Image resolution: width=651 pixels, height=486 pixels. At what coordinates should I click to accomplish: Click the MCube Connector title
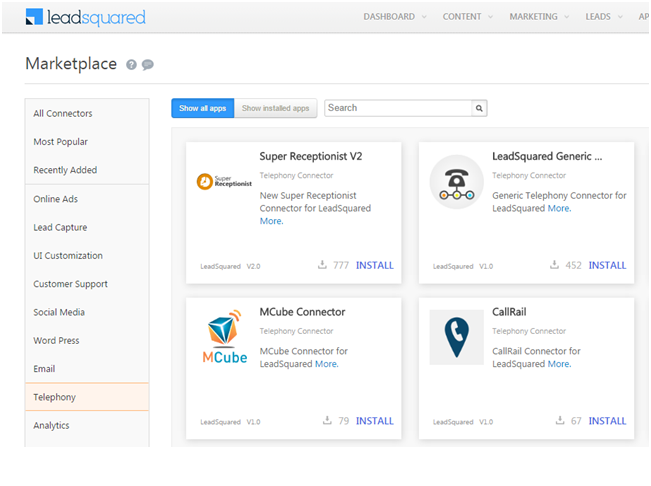coord(302,312)
